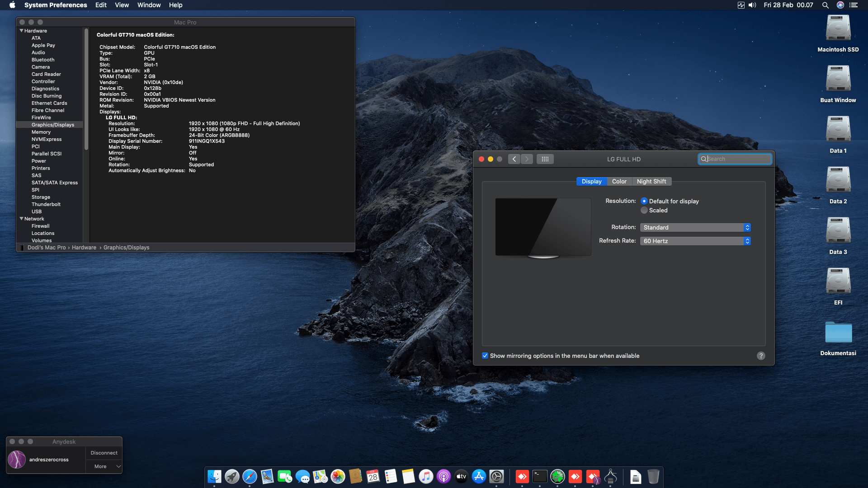Switch to the Night Shift tab

point(651,181)
